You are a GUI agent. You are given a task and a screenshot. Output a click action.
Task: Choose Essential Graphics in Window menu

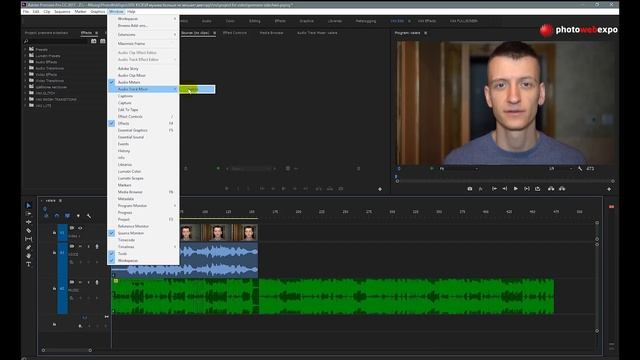pos(143,130)
